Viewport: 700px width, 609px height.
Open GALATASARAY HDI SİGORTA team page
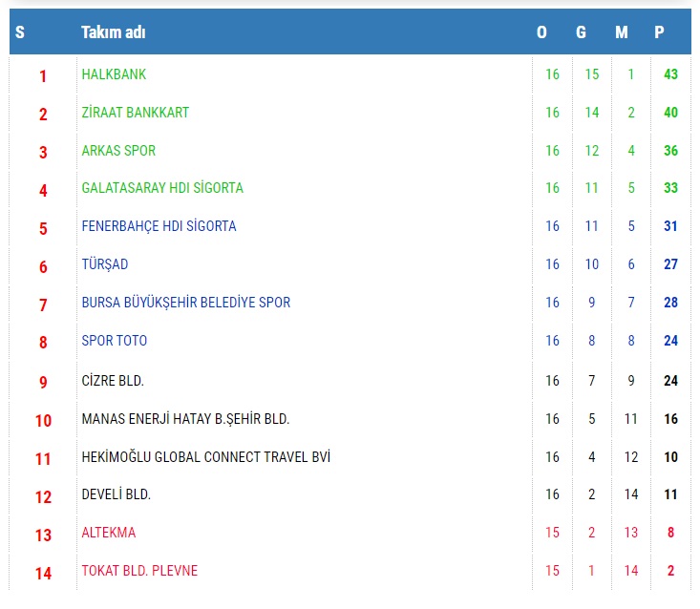[x=162, y=188]
